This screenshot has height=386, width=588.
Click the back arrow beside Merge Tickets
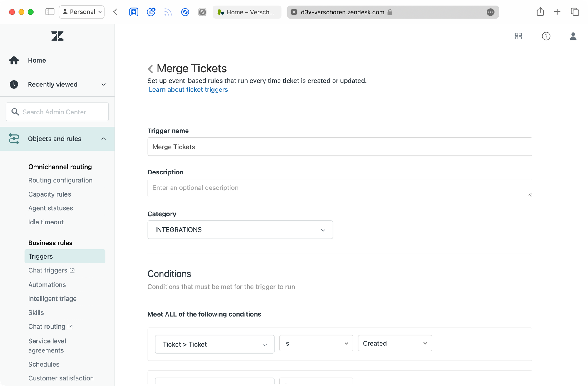[x=150, y=69]
